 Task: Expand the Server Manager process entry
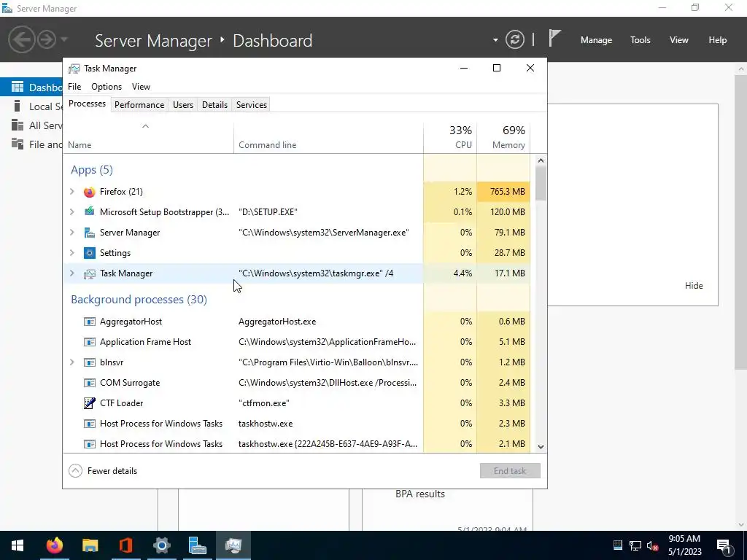pyautogui.click(x=72, y=233)
